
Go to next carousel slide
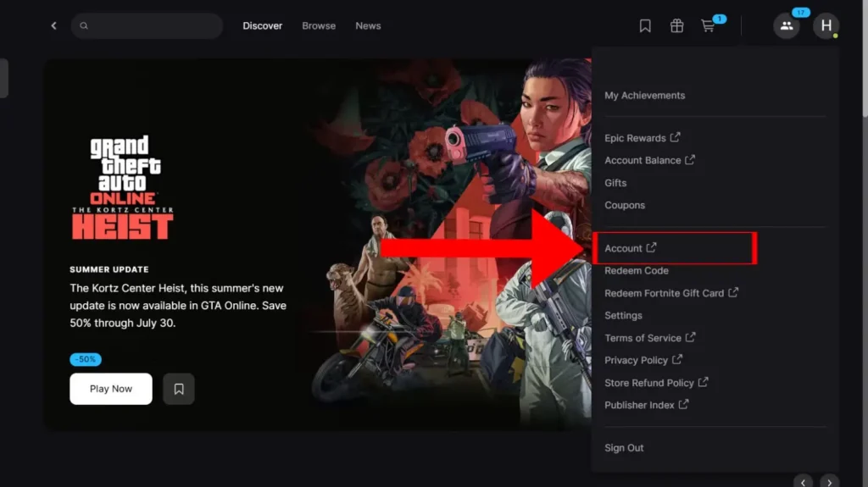coord(829,482)
